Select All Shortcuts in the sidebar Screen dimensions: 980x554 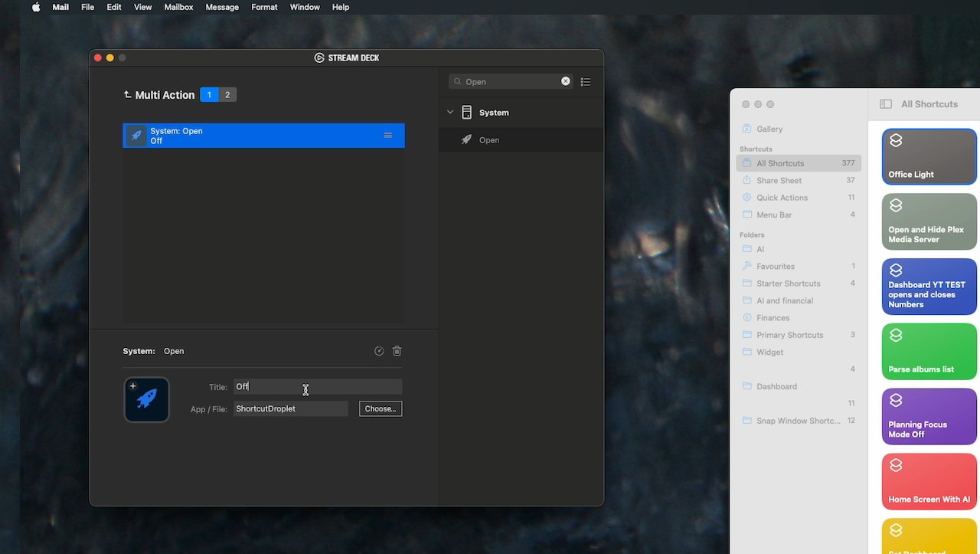tap(799, 163)
